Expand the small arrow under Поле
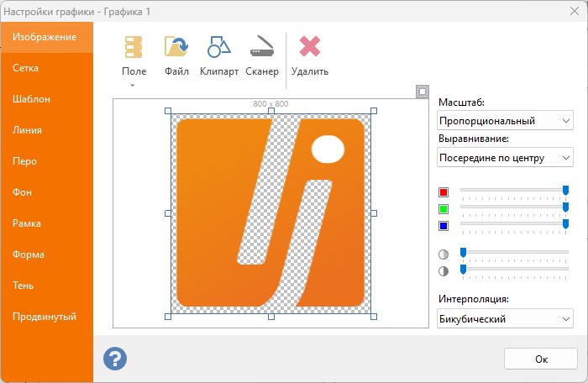Viewport: 588px width, 383px height. [x=132, y=86]
